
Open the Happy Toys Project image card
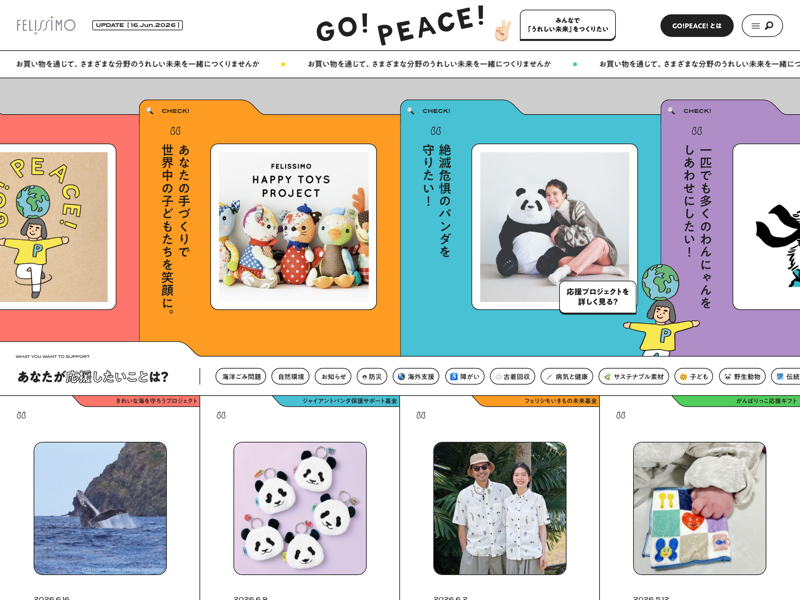click(293, 227)
